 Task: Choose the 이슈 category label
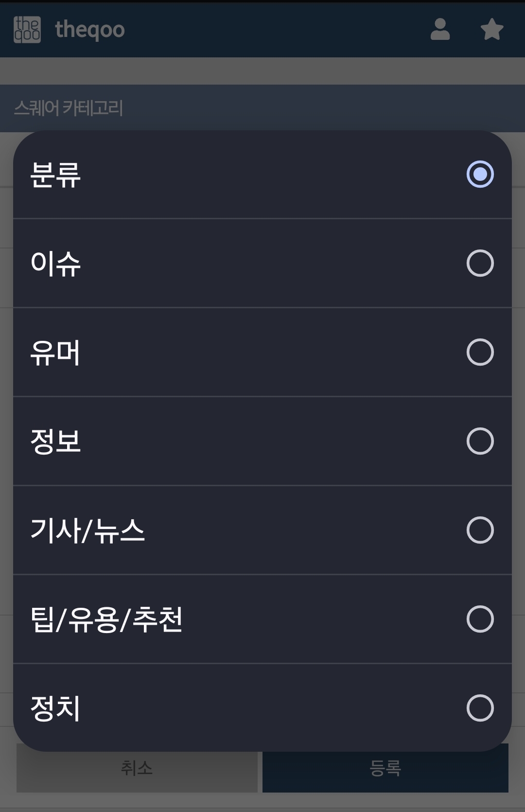[55, 264]
